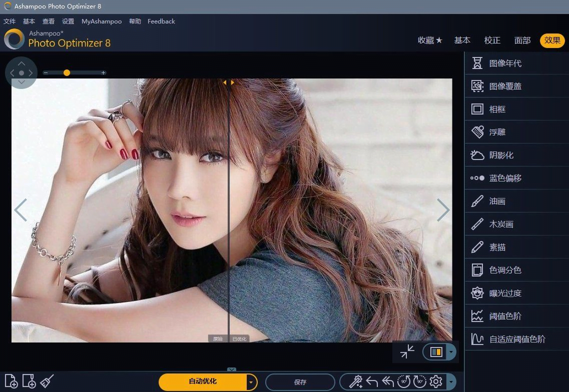Click the 已优化 label on image
The height and width of the screenshot is (392, 569).
click(x=239, y=338)
